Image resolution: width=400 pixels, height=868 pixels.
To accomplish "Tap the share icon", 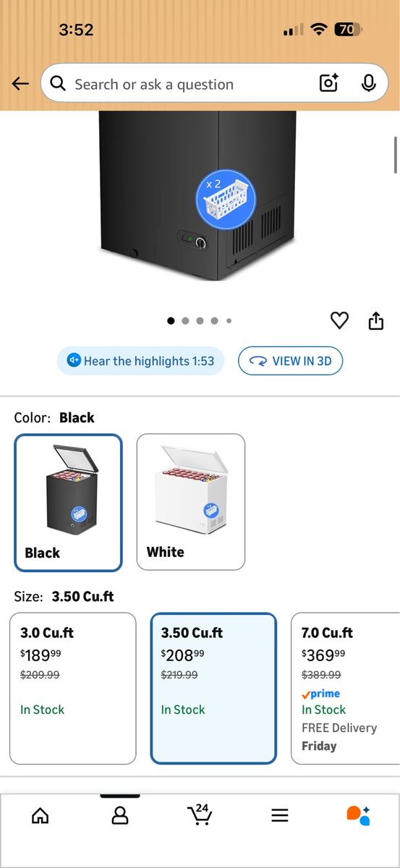I will [376, 320].
